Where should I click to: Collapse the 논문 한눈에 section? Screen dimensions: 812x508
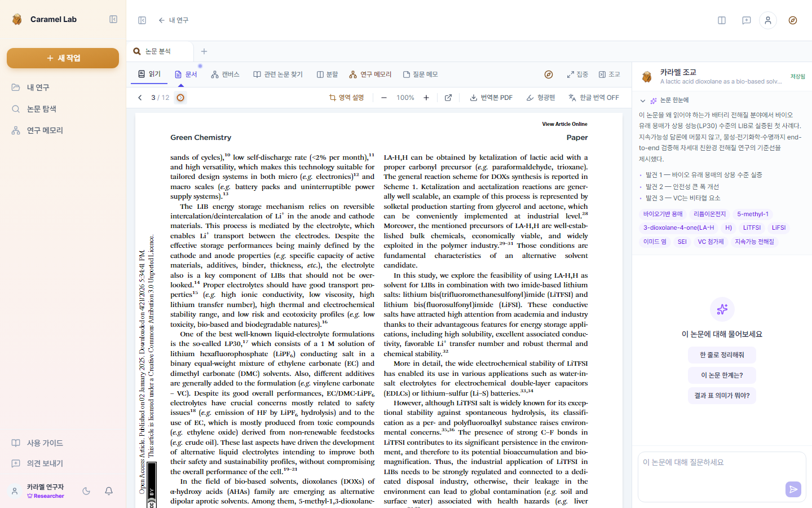coord(643,100)
